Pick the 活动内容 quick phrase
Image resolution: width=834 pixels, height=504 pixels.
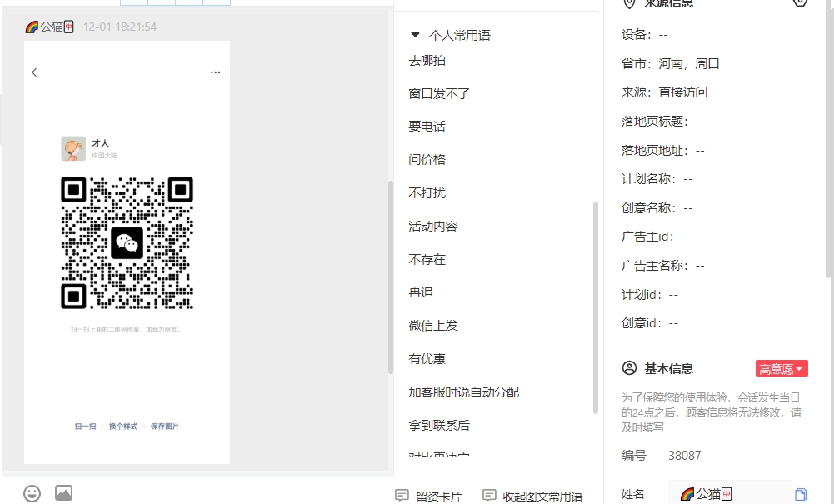433,226
